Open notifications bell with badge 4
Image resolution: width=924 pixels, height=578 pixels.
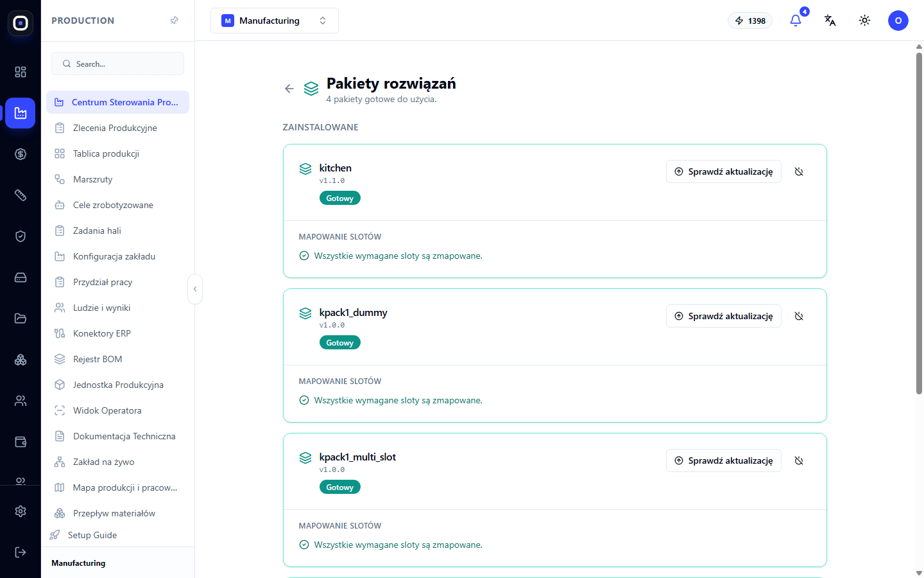click(796, 21)
